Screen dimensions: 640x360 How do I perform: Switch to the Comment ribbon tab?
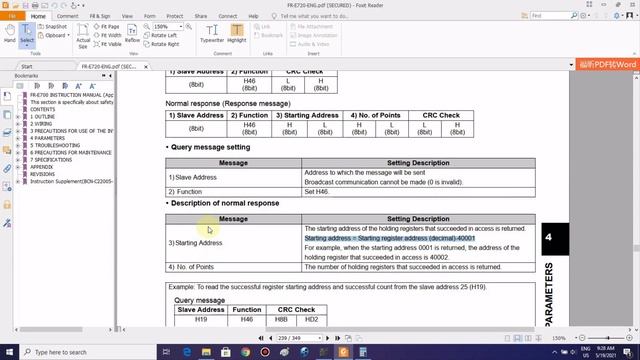67,16
